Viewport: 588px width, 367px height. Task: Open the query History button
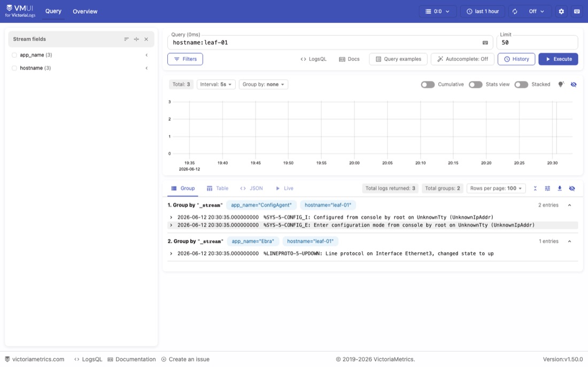coord(516,59)
